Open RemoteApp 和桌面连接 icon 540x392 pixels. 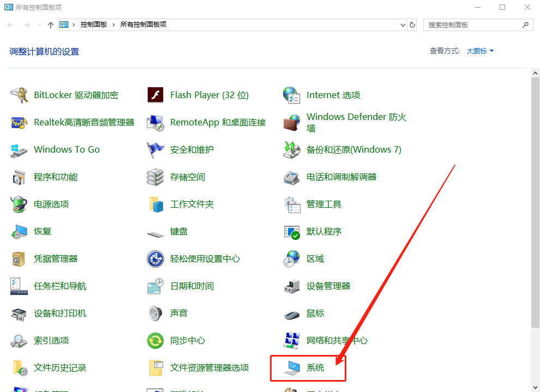pyautogui.click(x=155, y=123)
